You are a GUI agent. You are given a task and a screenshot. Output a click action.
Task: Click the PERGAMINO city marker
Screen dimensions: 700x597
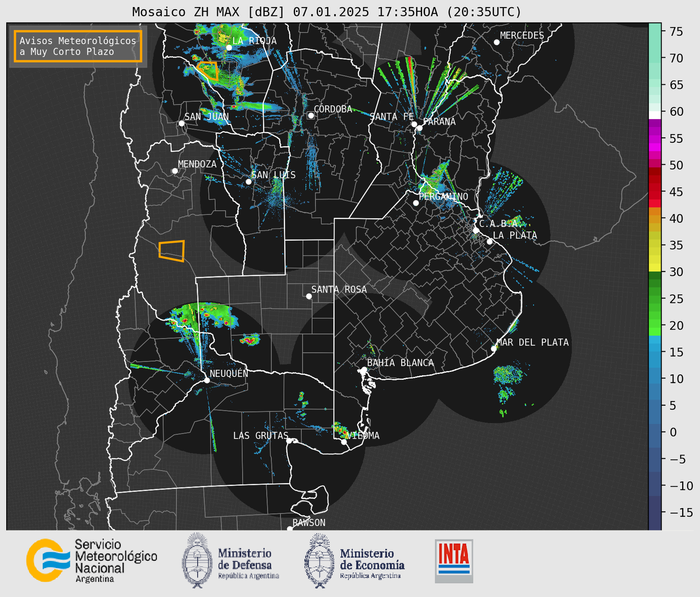click(416, 203)
